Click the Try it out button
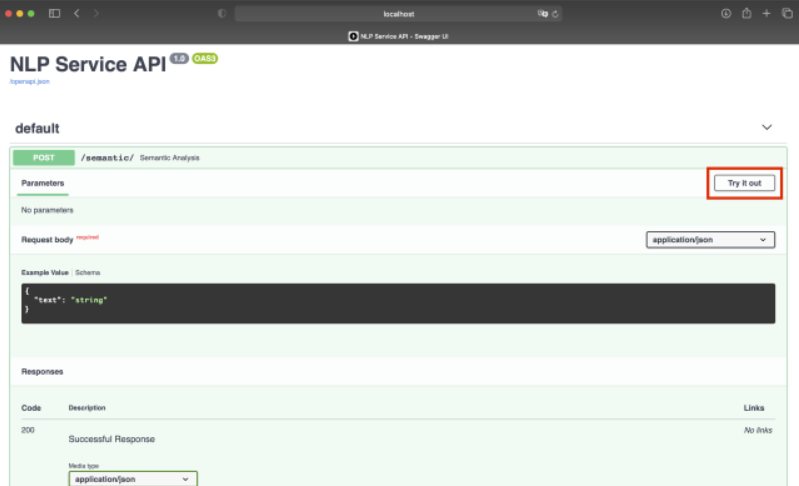Image resolution: width=799 pixels, height=486 pixels. coord(744,183)
